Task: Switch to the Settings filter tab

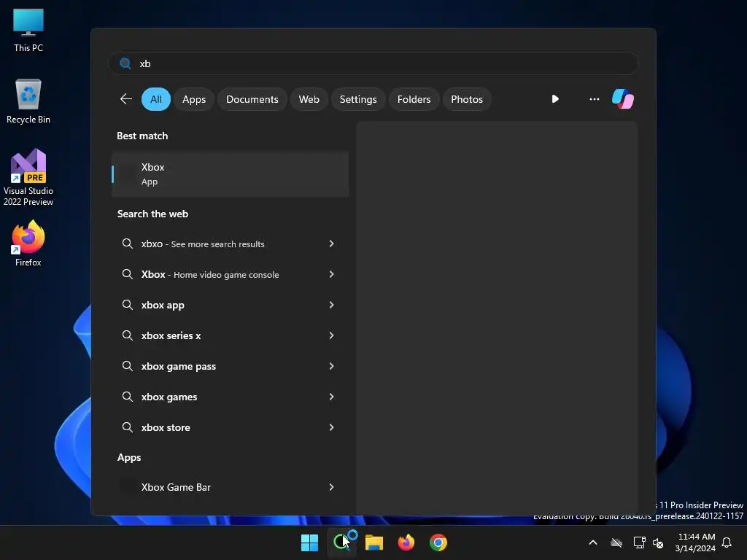Action: [x=358, y=99]
